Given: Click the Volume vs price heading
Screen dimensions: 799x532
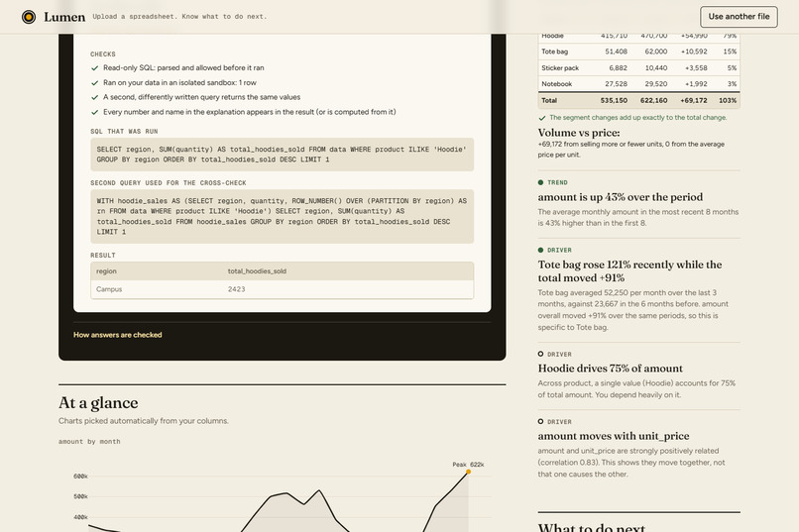Looking at the screenshot, I should [579, 133].
